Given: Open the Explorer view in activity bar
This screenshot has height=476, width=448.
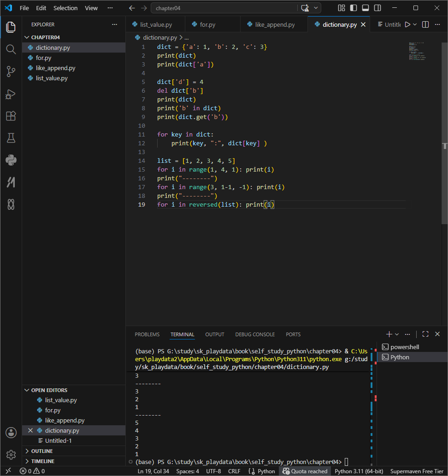Looking at the screenshot, I should [x=11, y=27].
